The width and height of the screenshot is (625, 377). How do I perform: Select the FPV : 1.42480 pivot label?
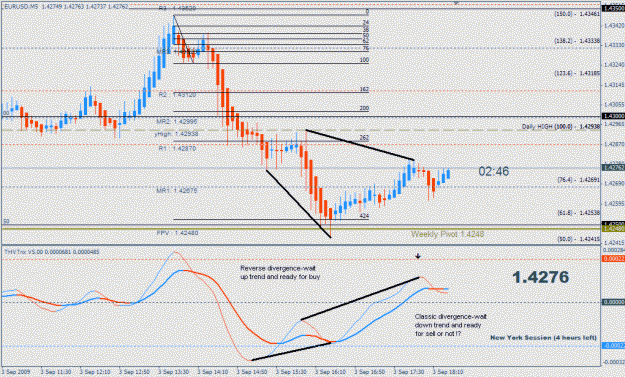pyautogui.click(x=177, y=233)
